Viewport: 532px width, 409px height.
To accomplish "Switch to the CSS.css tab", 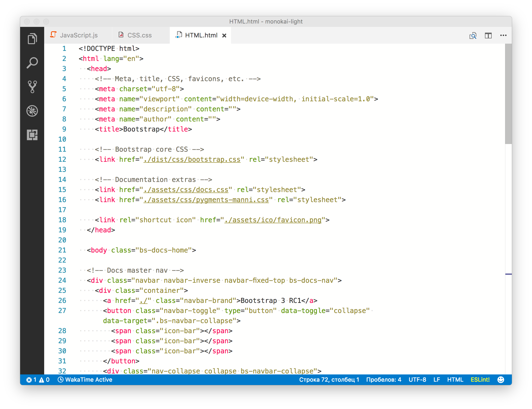I will 139,35.
